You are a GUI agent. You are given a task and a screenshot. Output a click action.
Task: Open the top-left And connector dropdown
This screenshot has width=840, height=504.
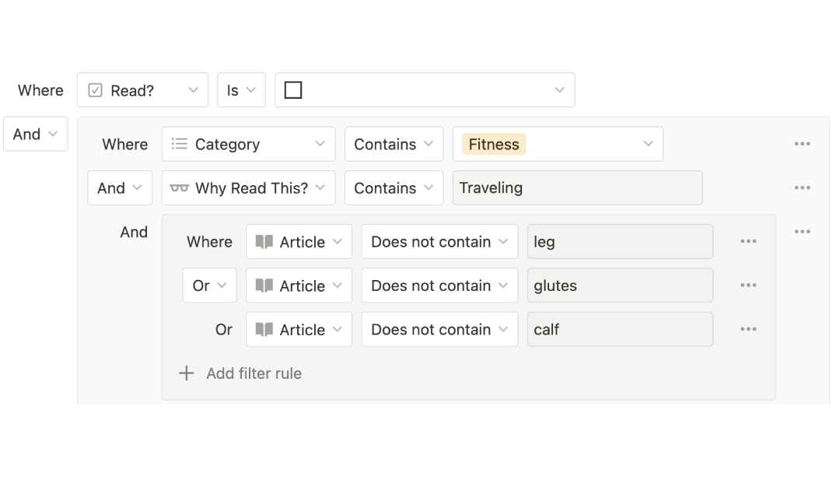[x=35, y=134]
